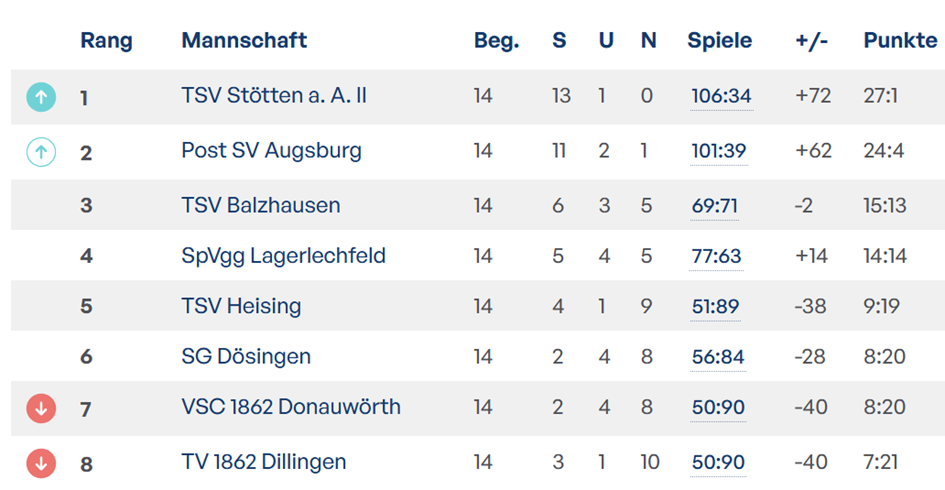Click the 69:71 games score
This screenshot has height=490, width=945.
click(x=715, y=206)
